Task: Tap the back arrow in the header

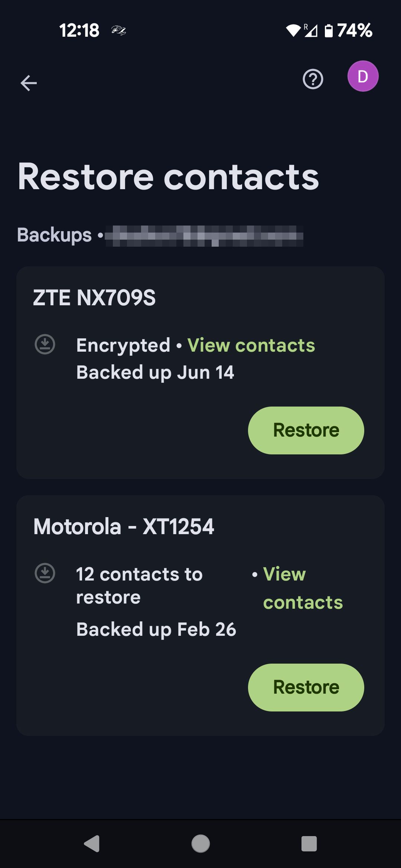Action: (x=29, y=83)
